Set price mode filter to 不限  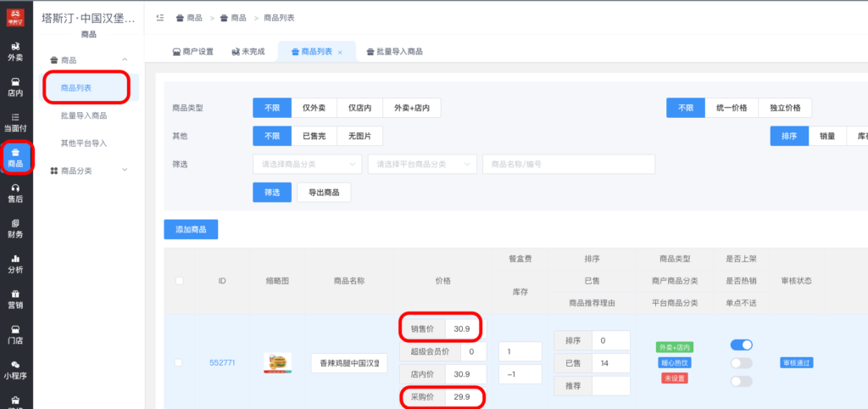[685, 108]
